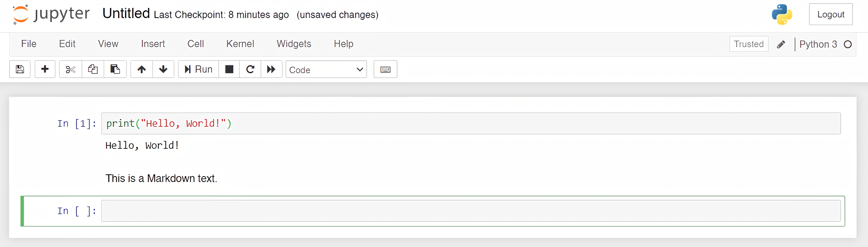Move selected cell down arrow
868x247 pixels.
163,69
